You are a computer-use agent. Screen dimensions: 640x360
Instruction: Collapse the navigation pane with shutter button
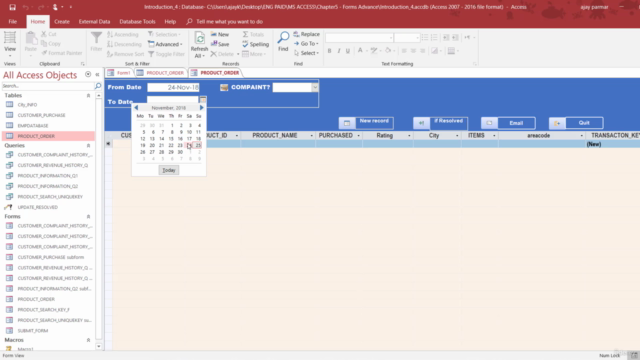pos(97,75)
